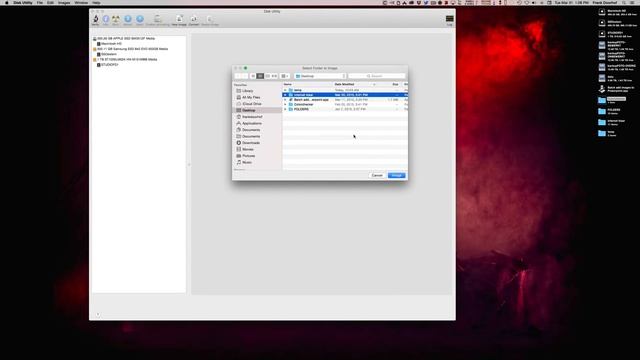
Task: Switch dialog to Cover Flow view
Action: [274, 76]
